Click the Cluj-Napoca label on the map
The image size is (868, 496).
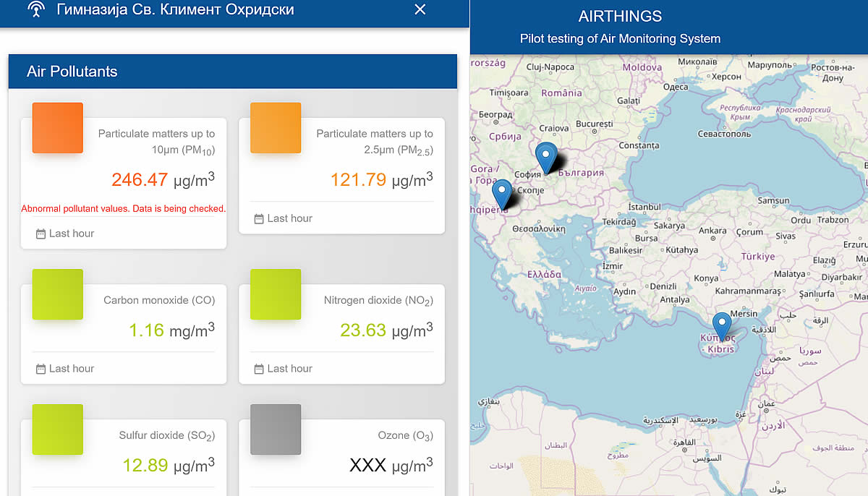(550, 67)
